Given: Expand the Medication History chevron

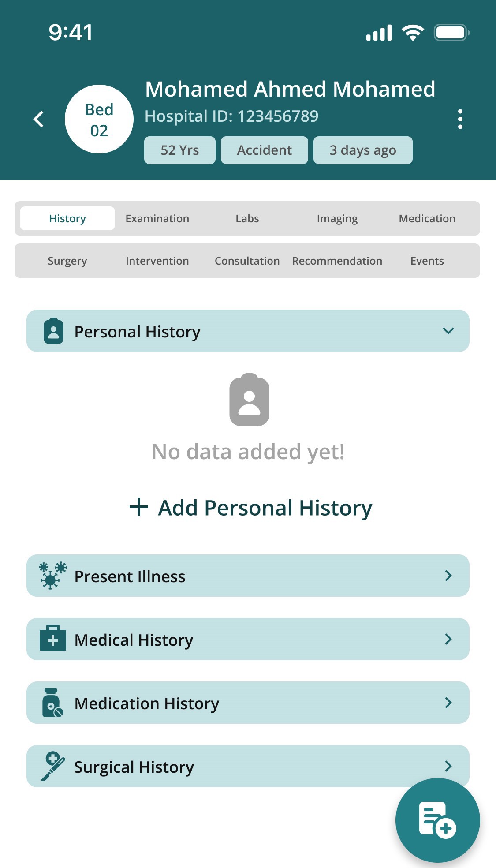Looking at the screenshot, I should pos(449,703).
